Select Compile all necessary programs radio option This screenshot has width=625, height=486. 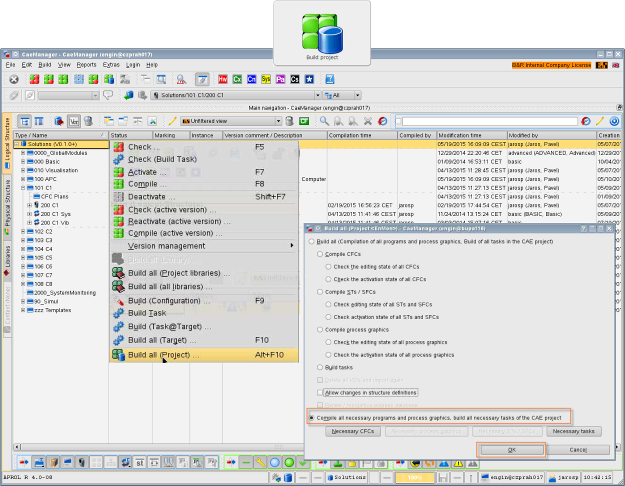click(x=311, y=418)
